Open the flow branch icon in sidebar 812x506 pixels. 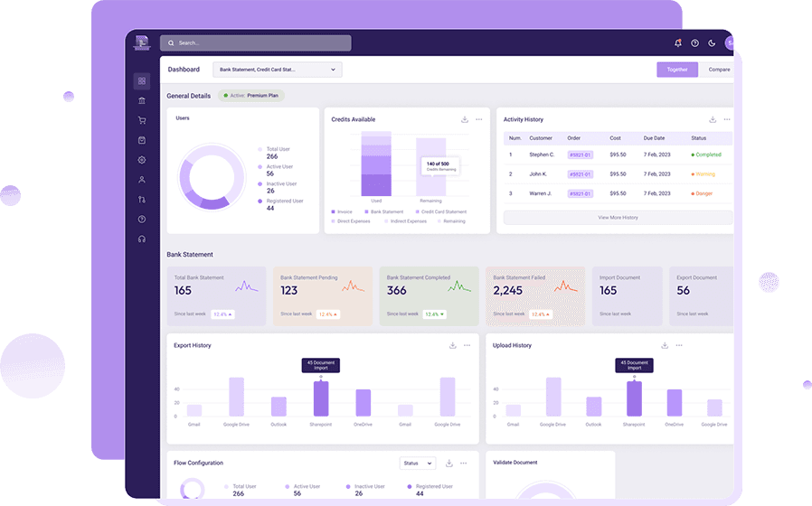point(142,200)
